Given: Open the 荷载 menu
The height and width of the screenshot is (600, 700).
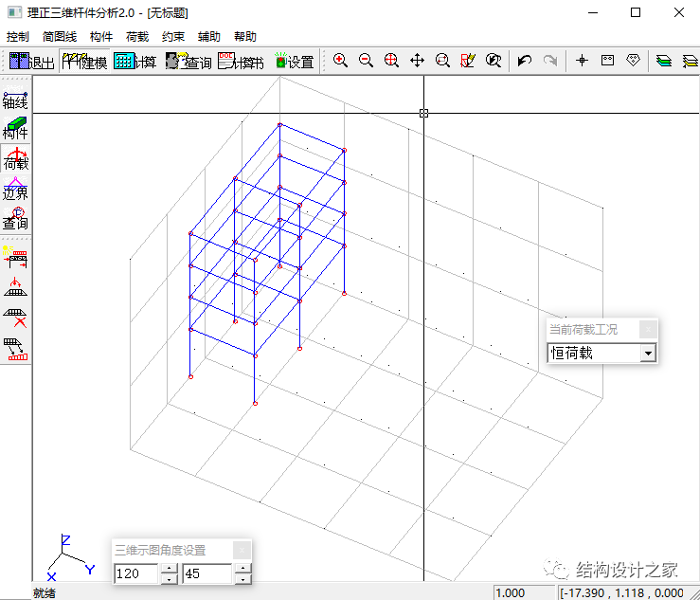Looking at the screenshot, I should [x=137, y=37].
